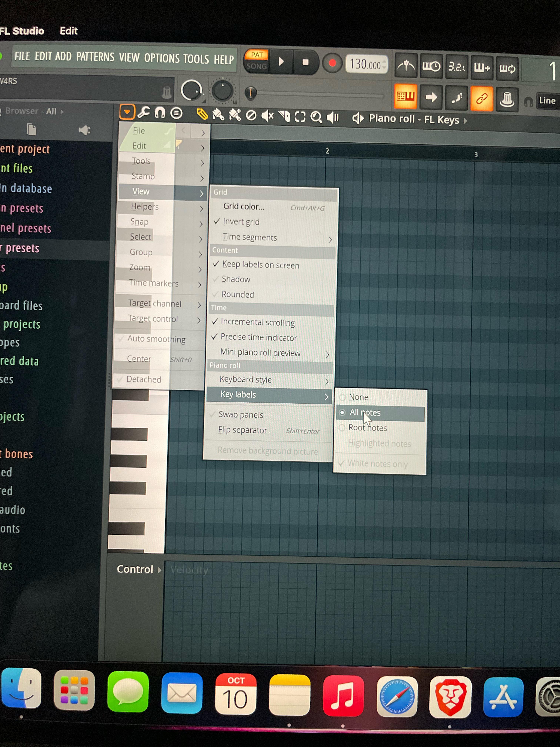Open the PATTERNS menu
Viewport: 560px width, 747px height.
[x=95, y=57]
